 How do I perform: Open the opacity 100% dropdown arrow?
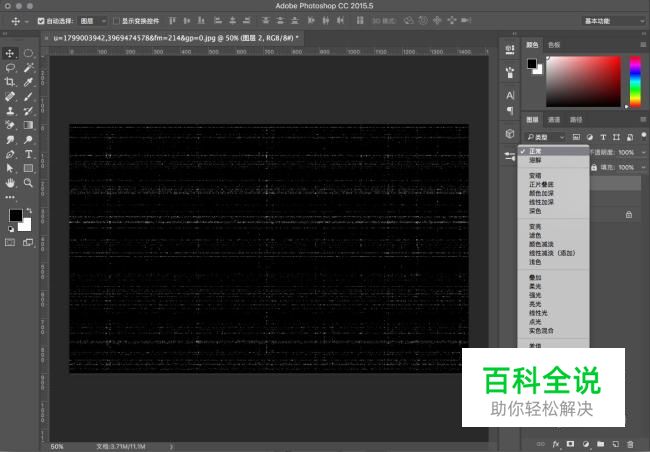pyautogui.click(x=644, y=152)
